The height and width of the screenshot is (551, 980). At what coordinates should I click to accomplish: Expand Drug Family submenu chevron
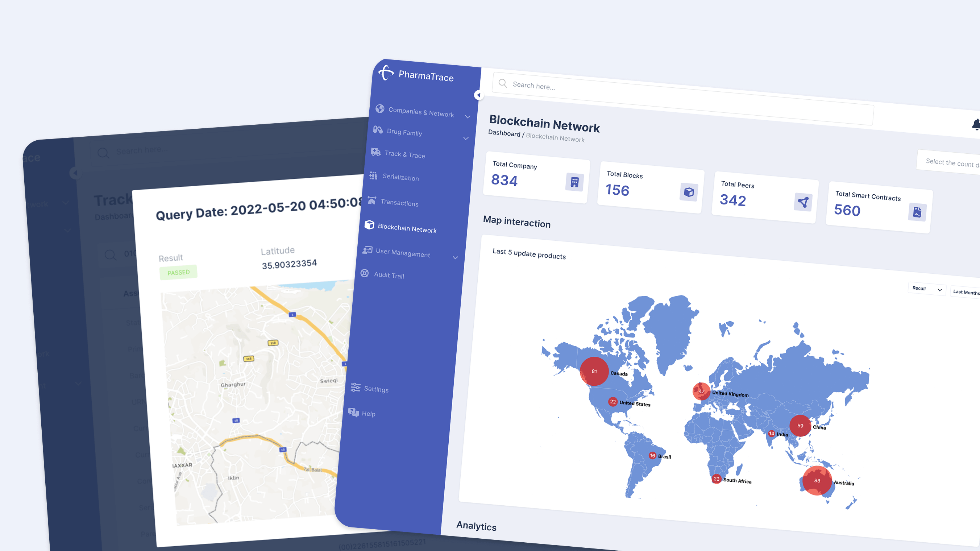pyautogui.click(x=466, y=138)
